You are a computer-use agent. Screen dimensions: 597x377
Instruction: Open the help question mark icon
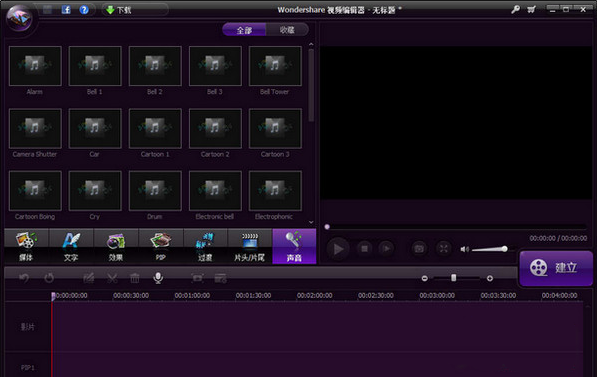click(x=84, y=10)
